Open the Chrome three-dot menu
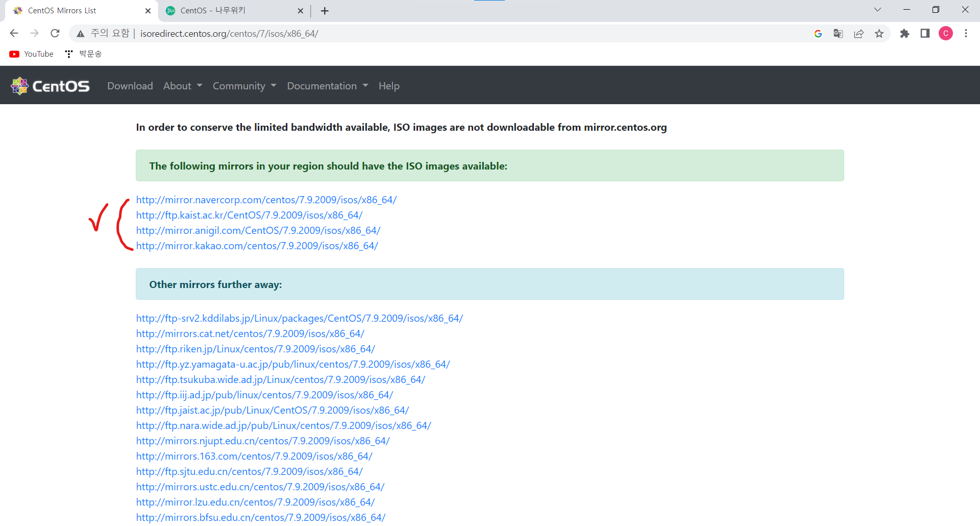 click(966, 34)
